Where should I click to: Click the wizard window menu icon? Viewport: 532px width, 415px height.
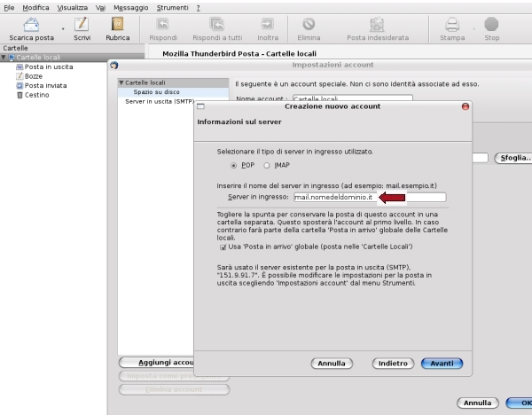200,106
